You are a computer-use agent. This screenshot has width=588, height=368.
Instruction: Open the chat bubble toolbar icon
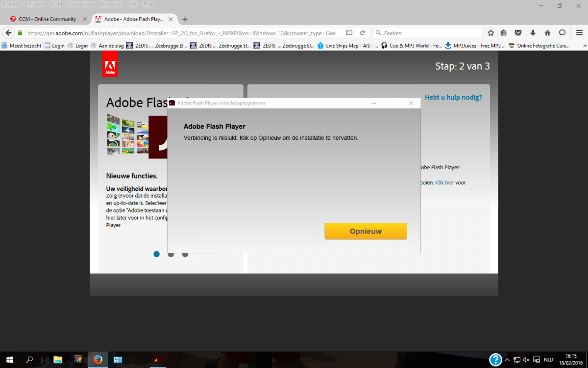pyautogui.click(x=562, y=33)
